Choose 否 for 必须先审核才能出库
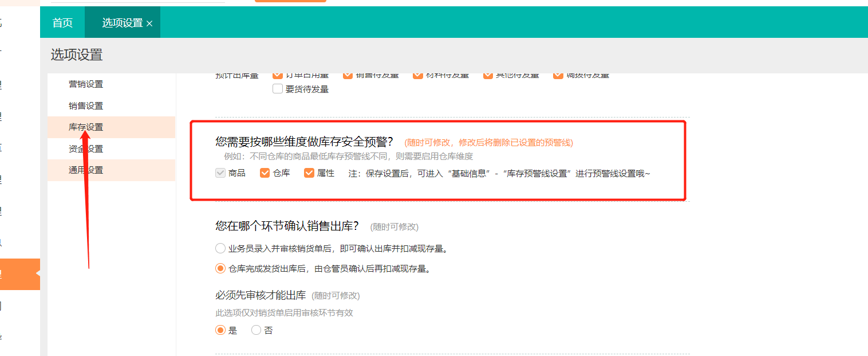 (x=256, y=330)
